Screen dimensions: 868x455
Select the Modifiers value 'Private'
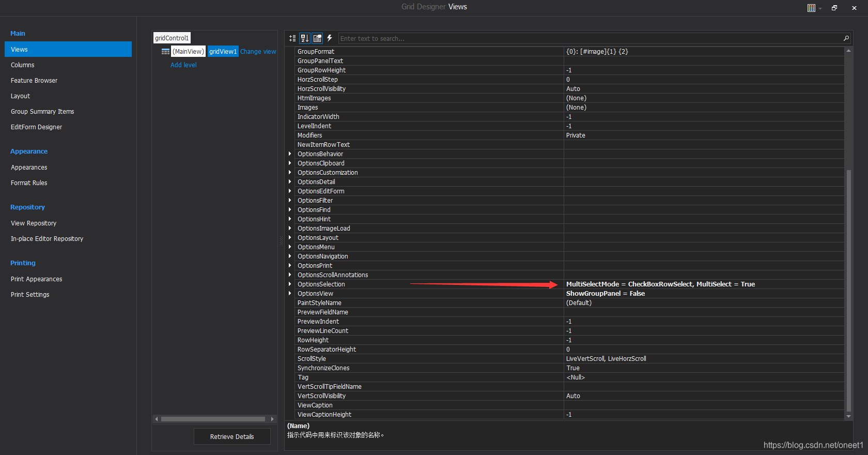[x=704, y=135]
